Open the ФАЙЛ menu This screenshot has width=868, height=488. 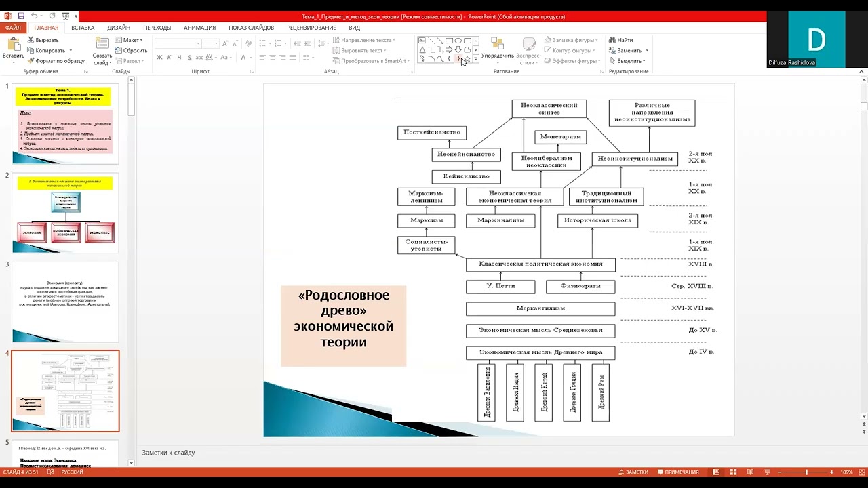pos(13,28)
